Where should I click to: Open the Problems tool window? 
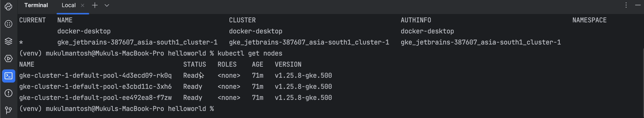(9, 93)
